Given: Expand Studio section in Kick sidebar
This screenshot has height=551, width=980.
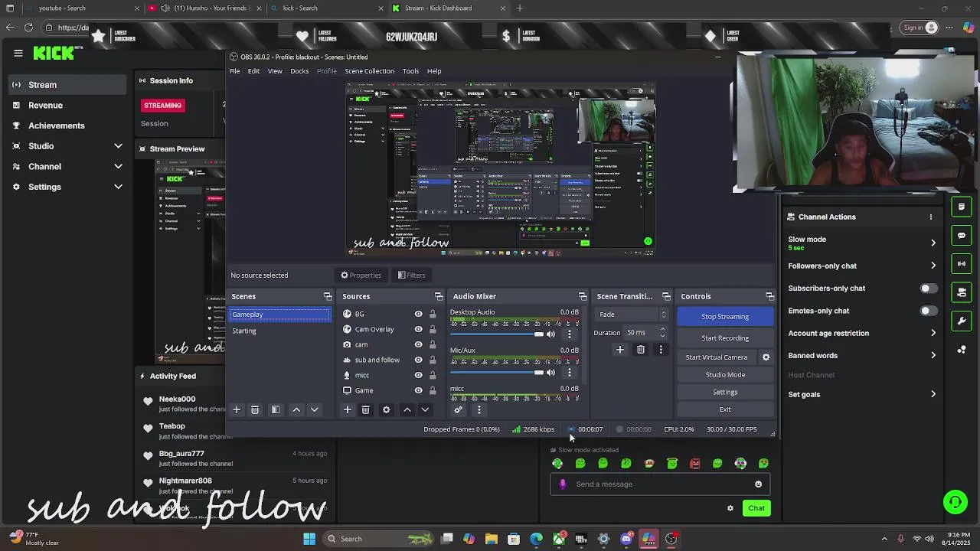Looking at the screenshot, I should (118, 146).
